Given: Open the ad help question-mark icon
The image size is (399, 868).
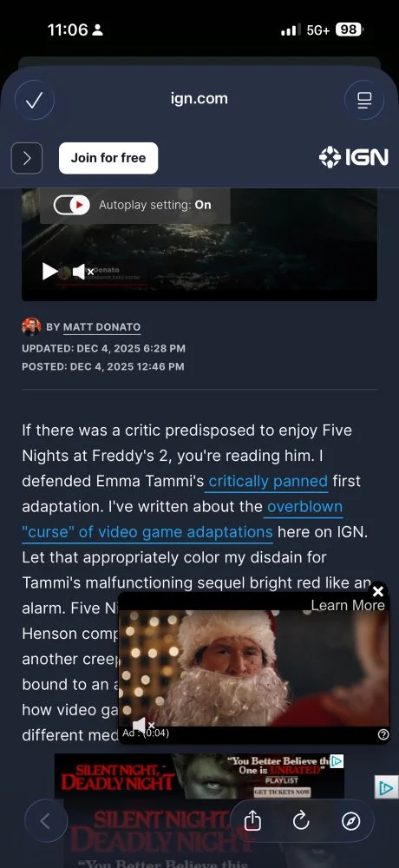Looking at the screenshot, I should [383, 734].
